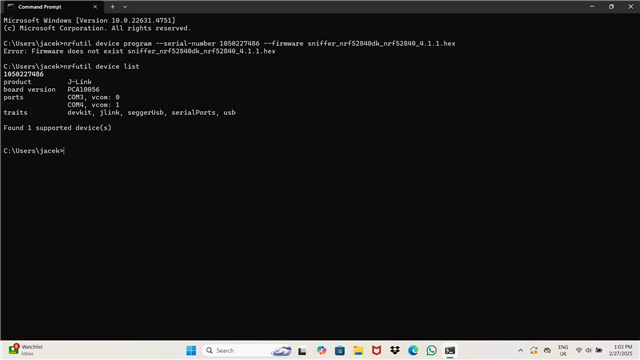This screenshot has width=640, height=360.
Task: Expand the new tab profile dropdown arrow
Action: click(125, 7)
